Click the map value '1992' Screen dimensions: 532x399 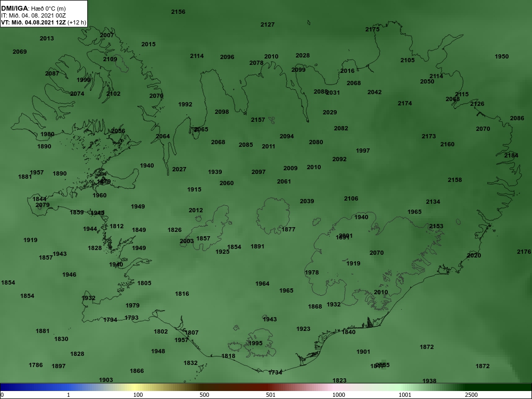(185, 104)
